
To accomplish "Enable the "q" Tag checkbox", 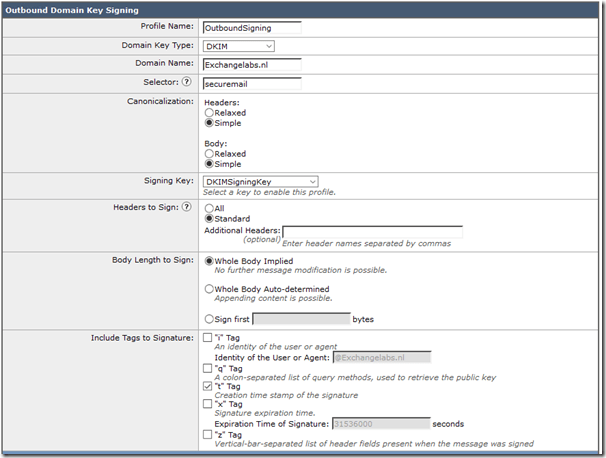I will pos(207,367).
